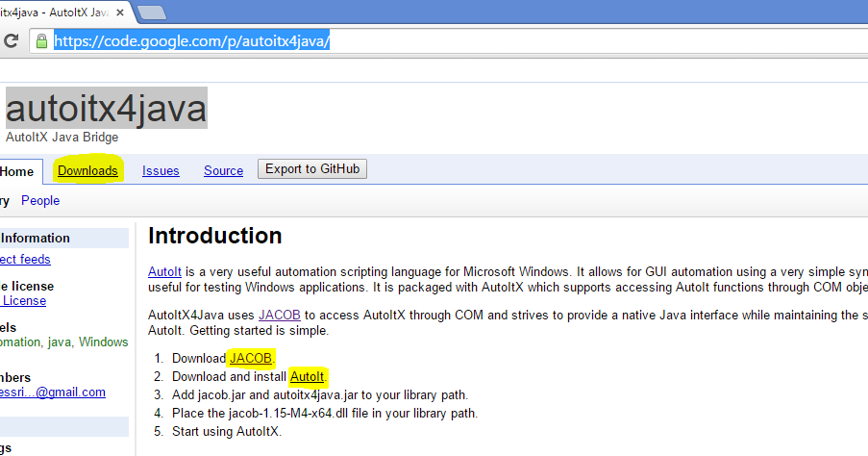Click the Windows label in the sidebar
This screenshot has width=868, height=456.
104,342
